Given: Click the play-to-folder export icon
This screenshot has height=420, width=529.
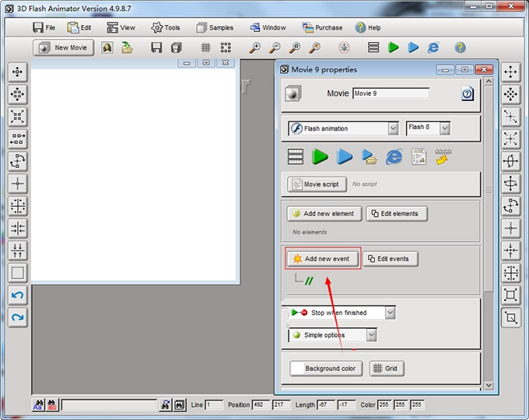Looking at the screenshot, I should [369, 157].
